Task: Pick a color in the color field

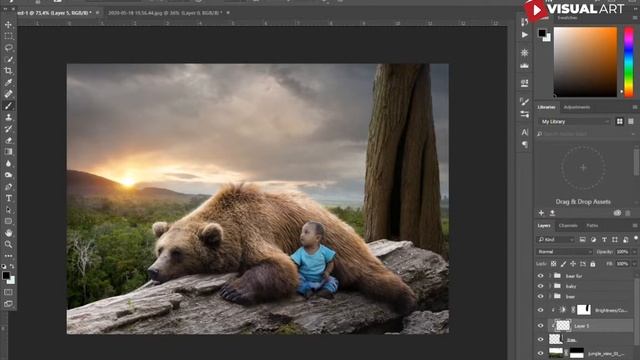Action: [585, 62]
